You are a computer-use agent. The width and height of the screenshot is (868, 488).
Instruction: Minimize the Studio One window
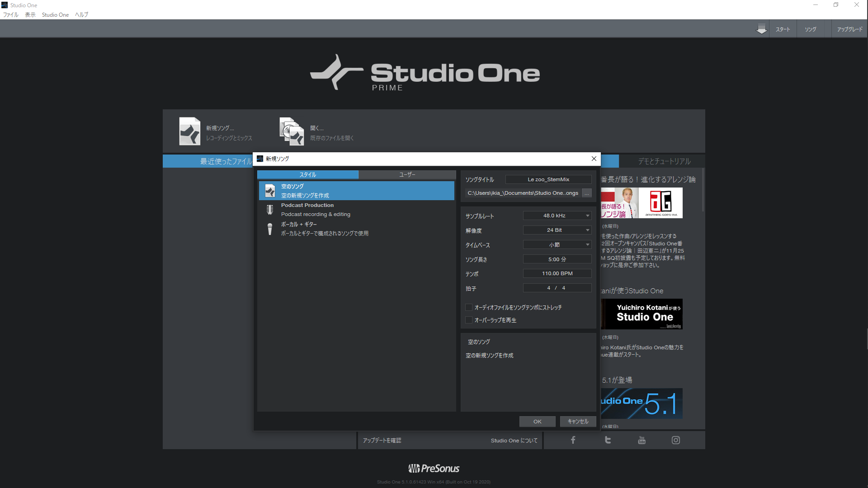tap(816, 5)
